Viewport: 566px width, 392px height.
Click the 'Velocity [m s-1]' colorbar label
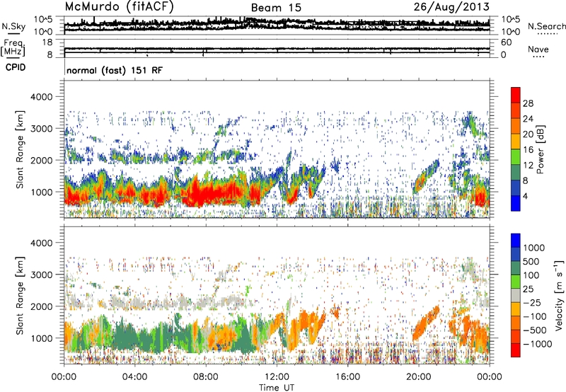click(559, 295)
